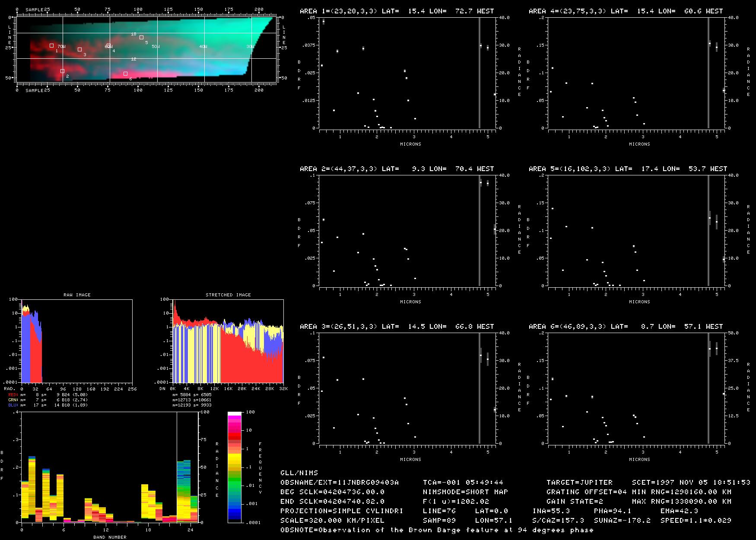Select the AREA 3 plot title text
Screen dimensions: 756x540
click(x=397, y=327)
